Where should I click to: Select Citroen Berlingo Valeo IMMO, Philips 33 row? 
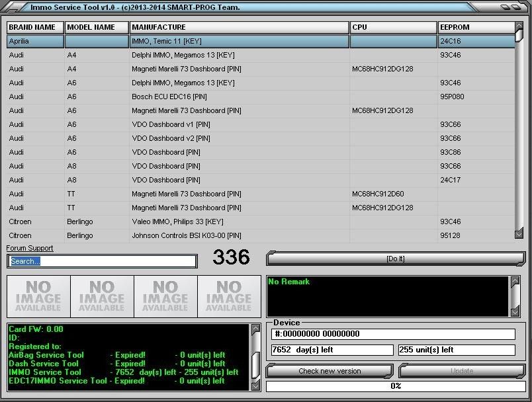[x=261, y=222]
